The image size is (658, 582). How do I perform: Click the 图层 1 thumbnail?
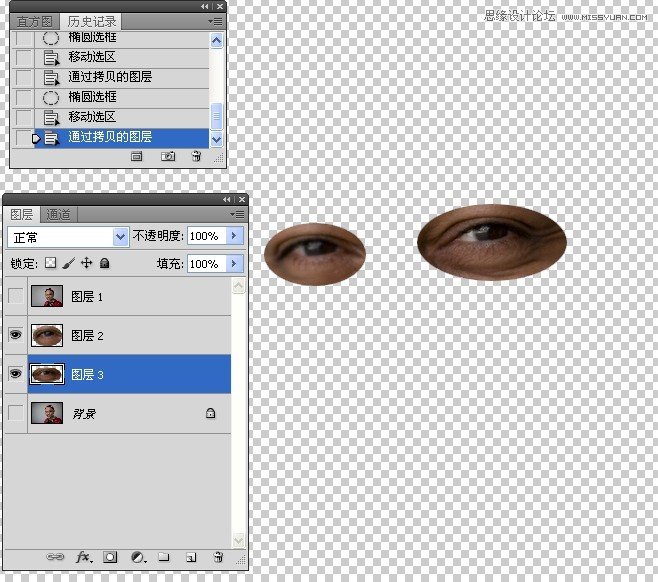(47, 296)
